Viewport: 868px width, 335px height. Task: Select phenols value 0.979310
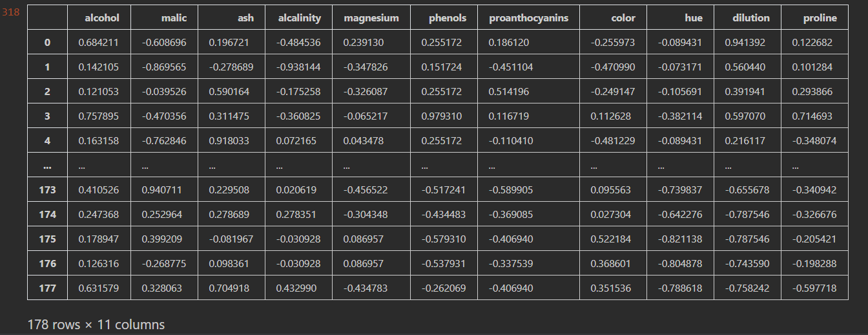(442, 116)
